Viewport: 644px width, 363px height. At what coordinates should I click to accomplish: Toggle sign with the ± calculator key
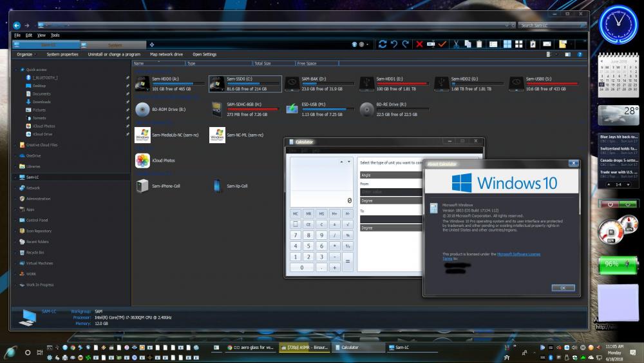click(x=335, y=224)
